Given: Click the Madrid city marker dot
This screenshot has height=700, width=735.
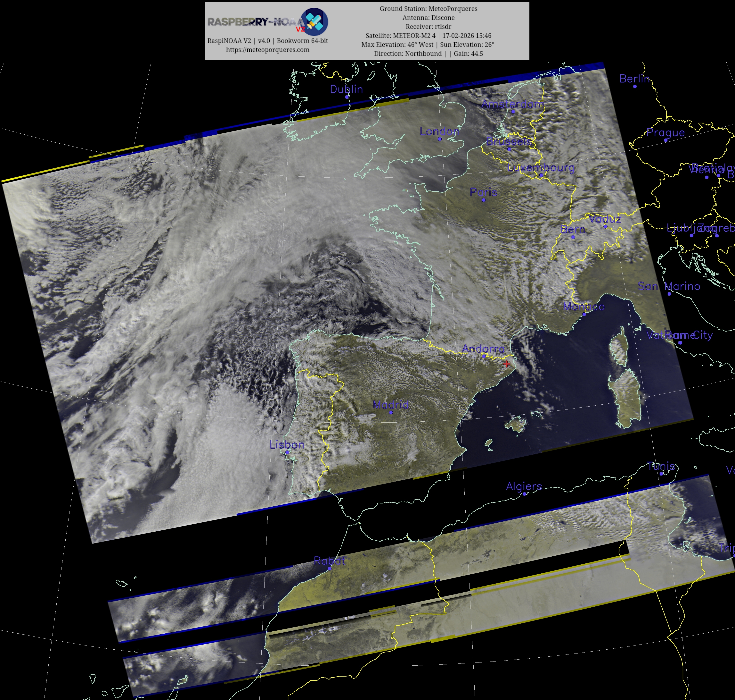Looking at the screenshot, I should click(x=391, y=412).
